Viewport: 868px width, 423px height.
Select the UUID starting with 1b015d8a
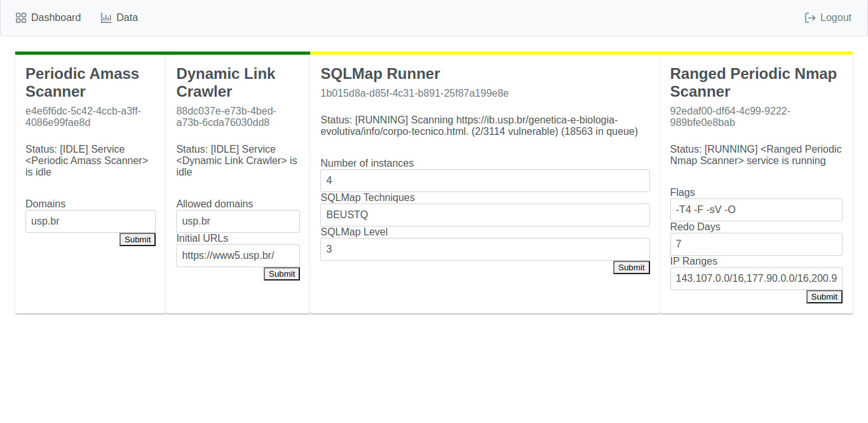click(x=414, y=94)
